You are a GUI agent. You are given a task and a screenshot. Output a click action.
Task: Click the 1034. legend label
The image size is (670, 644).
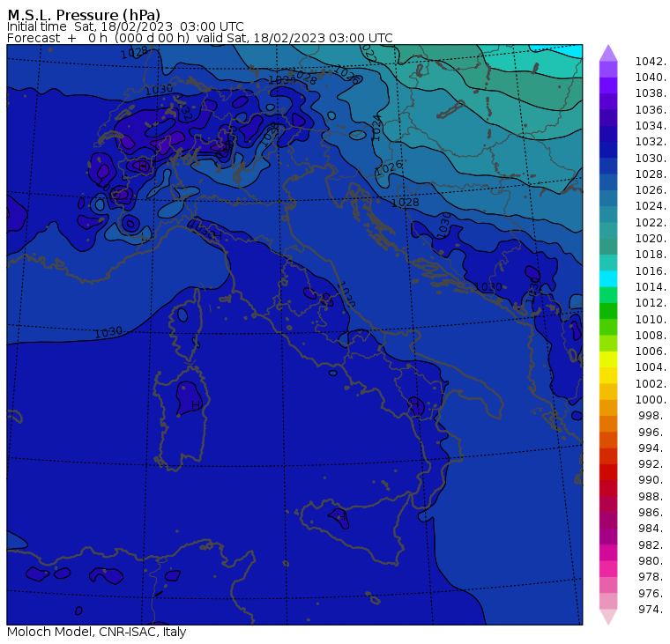(x=651, y=126)
